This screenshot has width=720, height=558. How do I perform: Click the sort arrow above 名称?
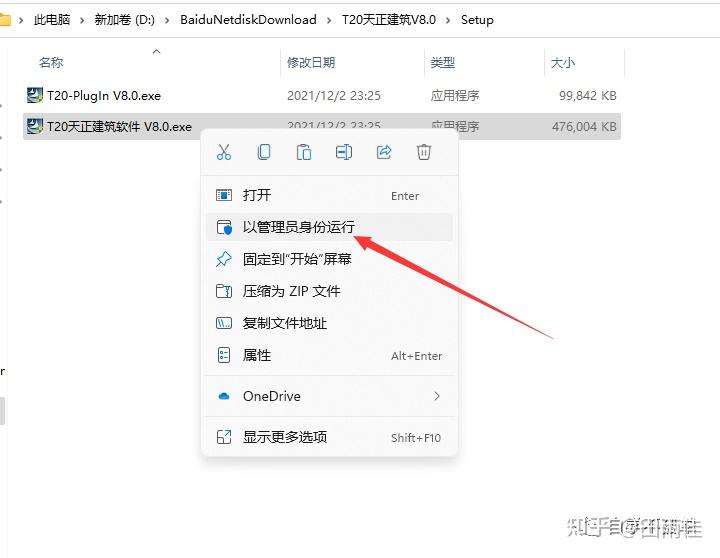coord(156,51)
